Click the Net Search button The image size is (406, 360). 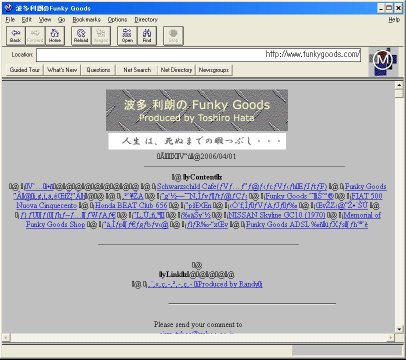pyautogui.click(x=137, y=70)
